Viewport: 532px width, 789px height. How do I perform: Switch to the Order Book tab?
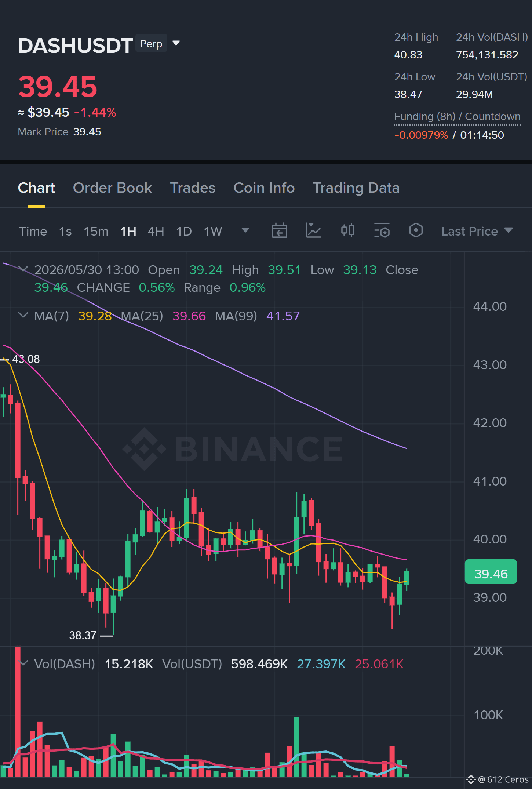[113, 188]
